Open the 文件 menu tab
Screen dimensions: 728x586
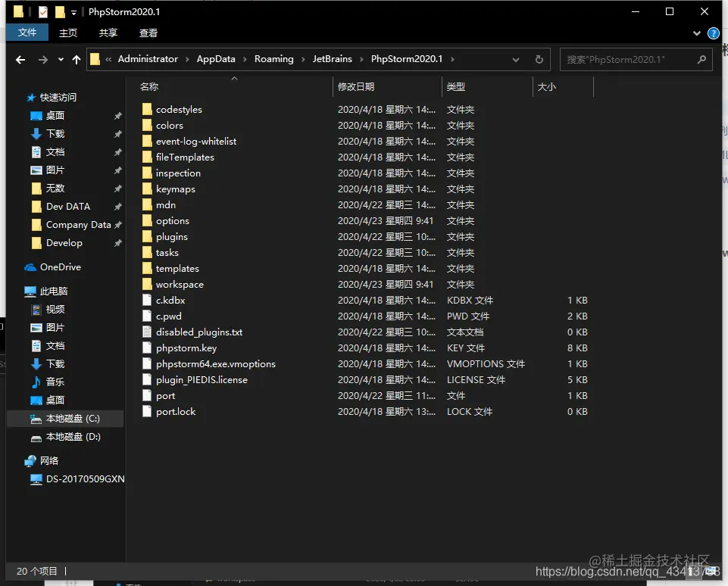27,33
